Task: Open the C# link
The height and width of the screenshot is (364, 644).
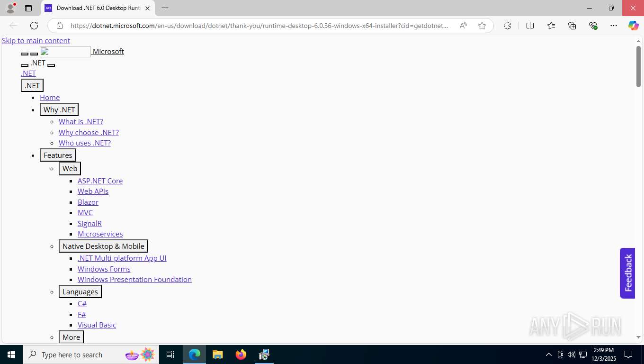Action: pos(82,304)
